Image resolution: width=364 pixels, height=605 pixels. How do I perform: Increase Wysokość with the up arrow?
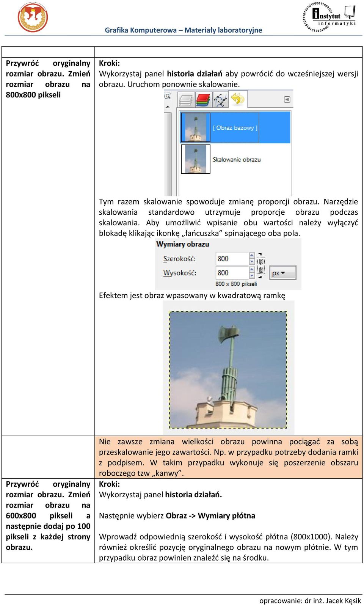pyautogui.click(x=252, y=269)
